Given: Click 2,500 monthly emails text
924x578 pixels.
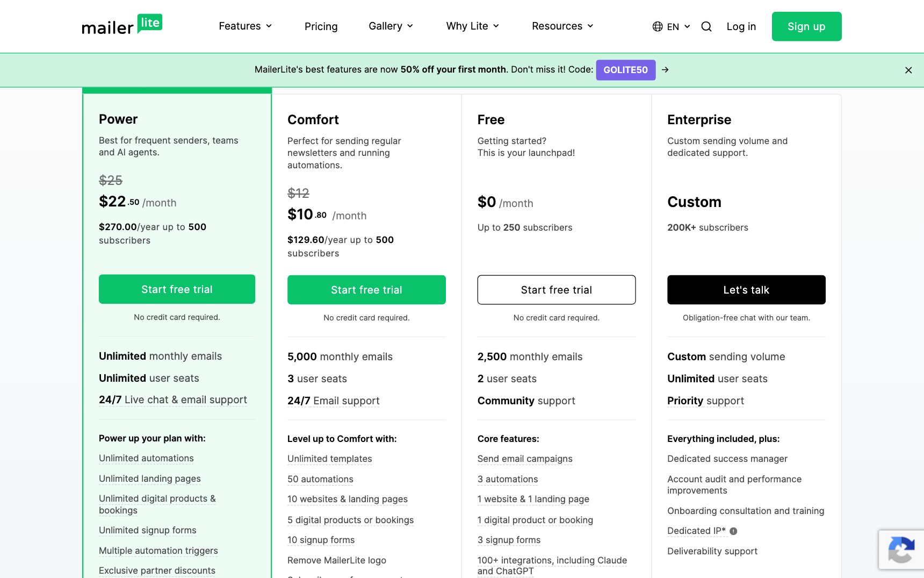Looking at the screenshot, I should [530, 356].
